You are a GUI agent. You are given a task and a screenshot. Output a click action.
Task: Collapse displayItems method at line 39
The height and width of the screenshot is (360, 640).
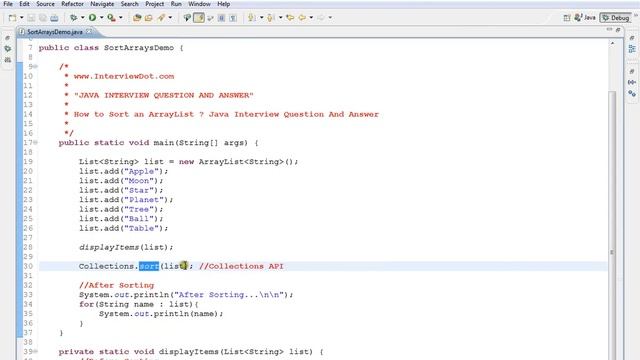click(36, 351)
